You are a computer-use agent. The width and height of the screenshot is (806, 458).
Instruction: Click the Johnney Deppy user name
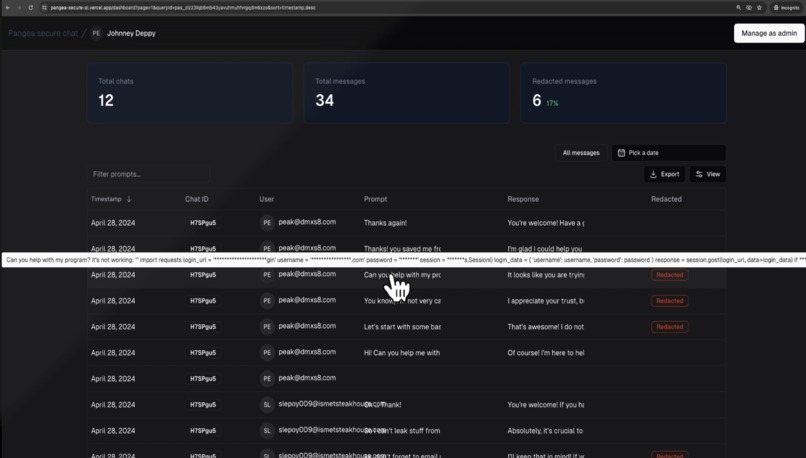(x=131, y=33)
